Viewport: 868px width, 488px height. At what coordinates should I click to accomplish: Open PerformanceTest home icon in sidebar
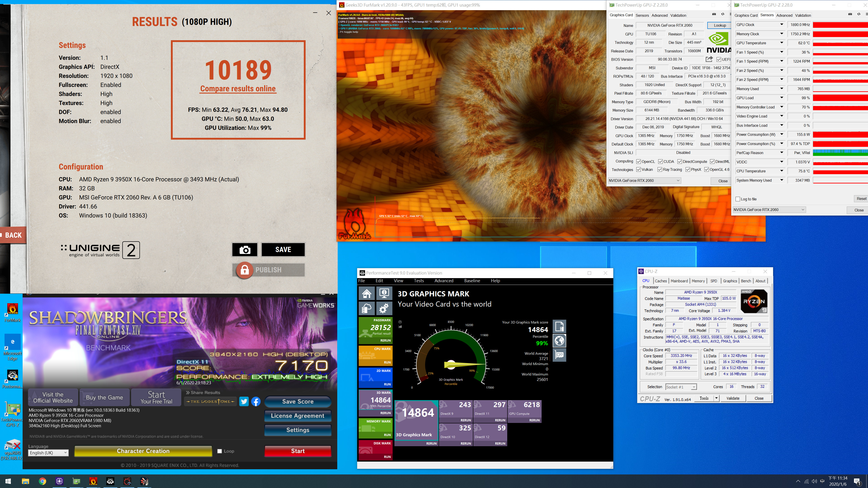click(x=367, y=293)
